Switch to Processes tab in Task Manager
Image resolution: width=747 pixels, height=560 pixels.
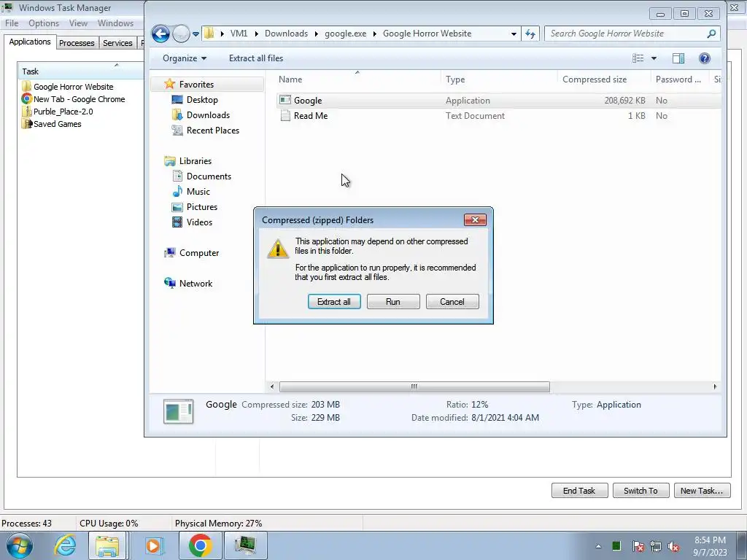[77, 43]
